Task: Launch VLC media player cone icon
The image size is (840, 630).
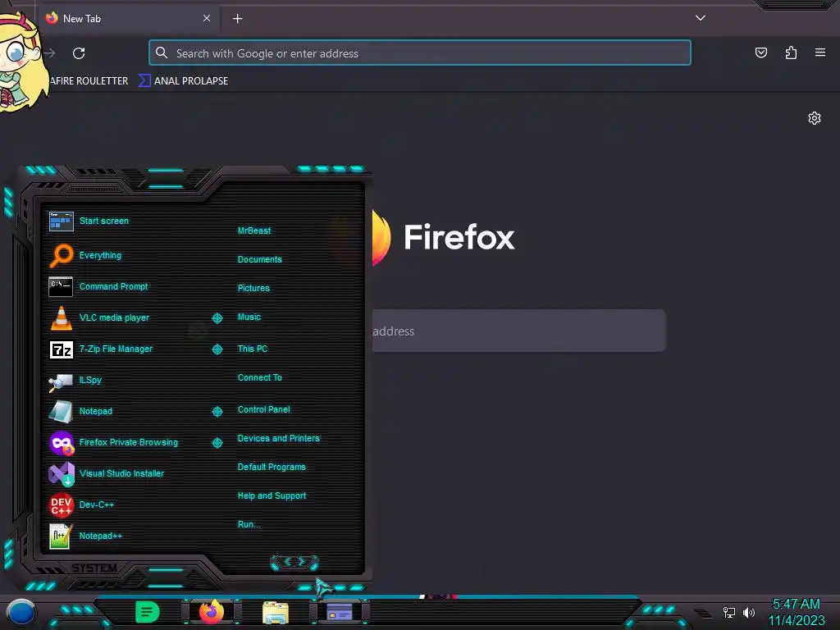Action: (61, 317)
